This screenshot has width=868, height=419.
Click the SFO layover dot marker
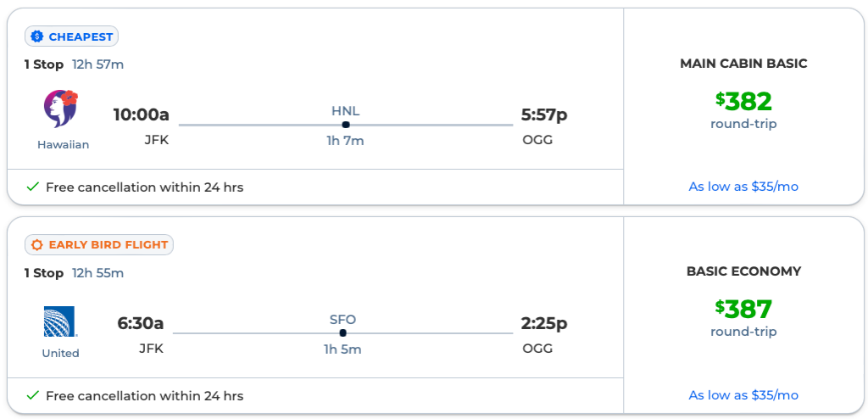coord(342,332)
